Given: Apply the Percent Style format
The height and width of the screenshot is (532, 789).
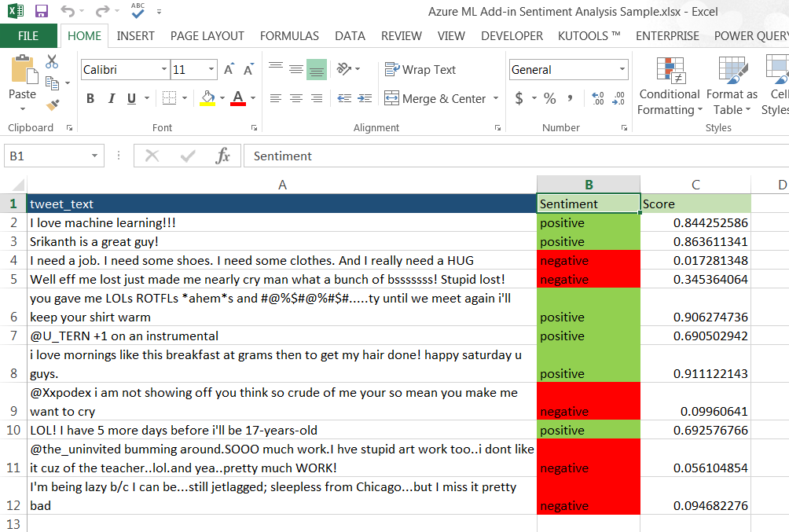Looking at the screenshot, I should (549, 98).
